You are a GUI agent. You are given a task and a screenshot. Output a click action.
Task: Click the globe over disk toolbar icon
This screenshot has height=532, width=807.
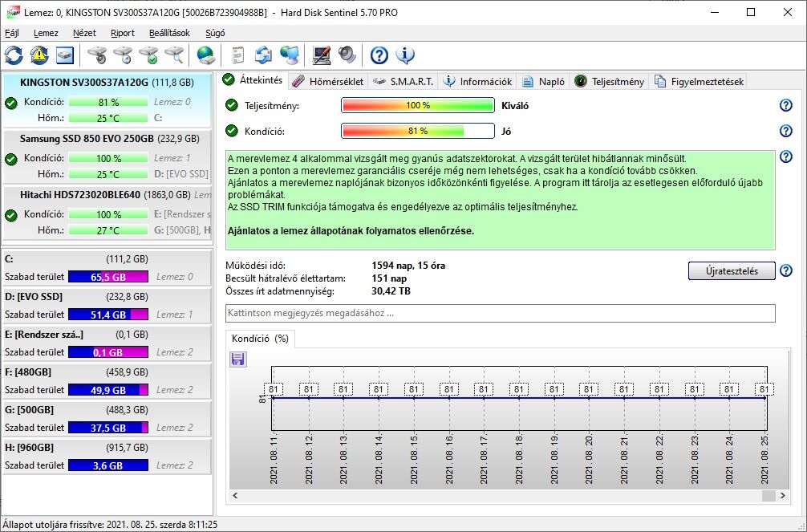206,55
